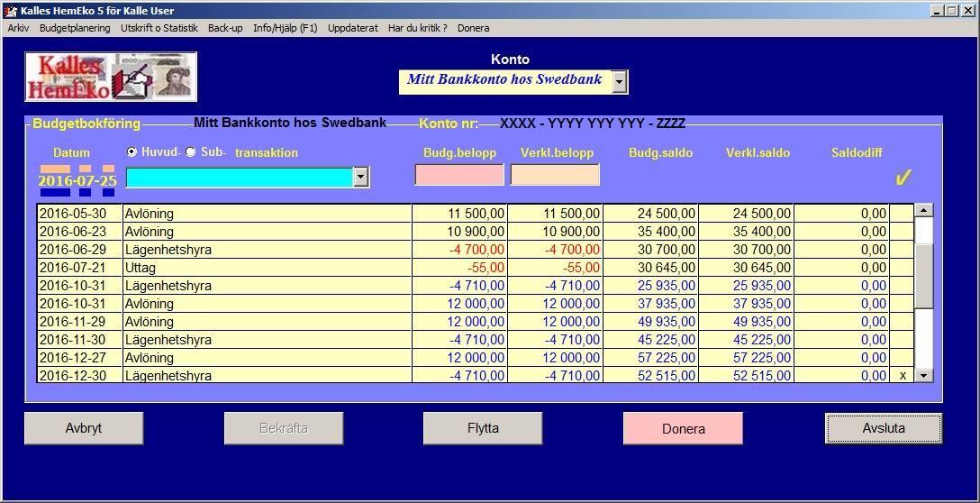980x503 pixels.
Task: Click the pink Donera button
Action: tap(683, 428)
